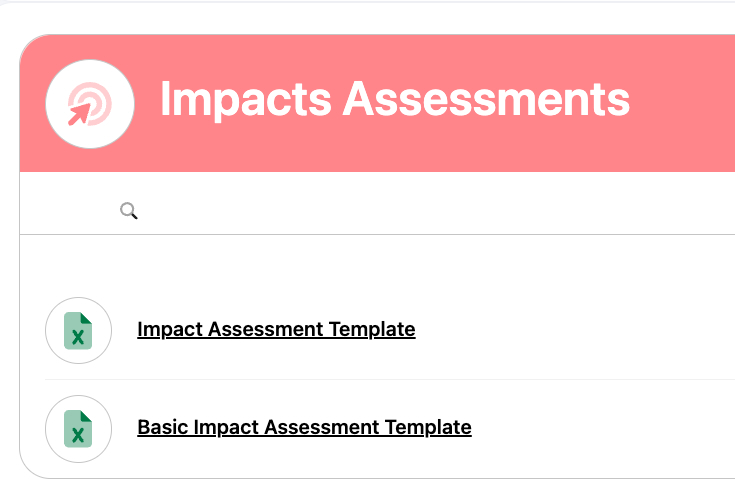Open the Basic Impact Assessment Template link
735x489 pixels.
pyautogui.click(x=304, y=427)
